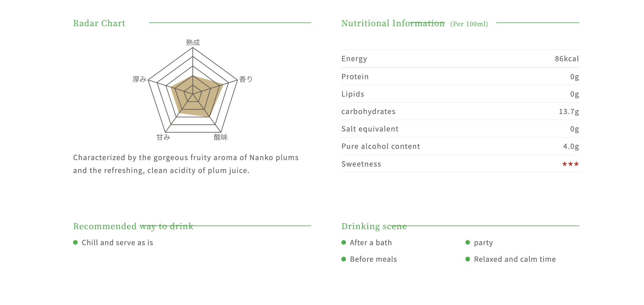The image size is (644, 305).
Task: Click the 甘み radar axis label
Action: point(163,137)
